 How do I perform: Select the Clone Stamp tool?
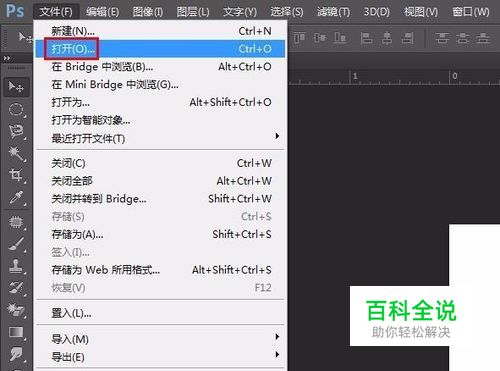[x=16, y=266]
